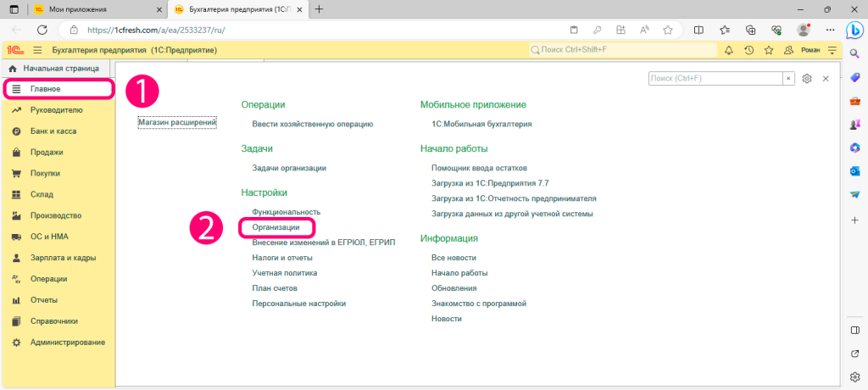Screen dimensions: 868x390
Task: Open Загрузка из 1С:Предприятия 7.7
Action: pos(490,183)
